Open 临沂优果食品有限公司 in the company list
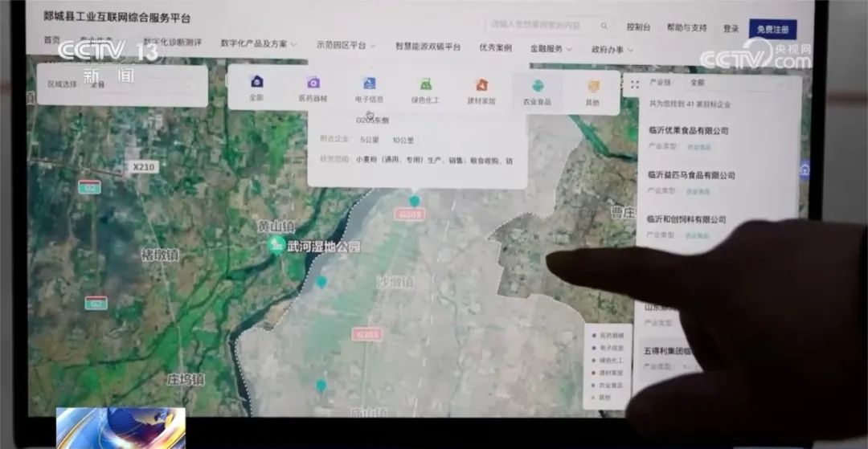The image size is (868, 449). click(688, 131)
